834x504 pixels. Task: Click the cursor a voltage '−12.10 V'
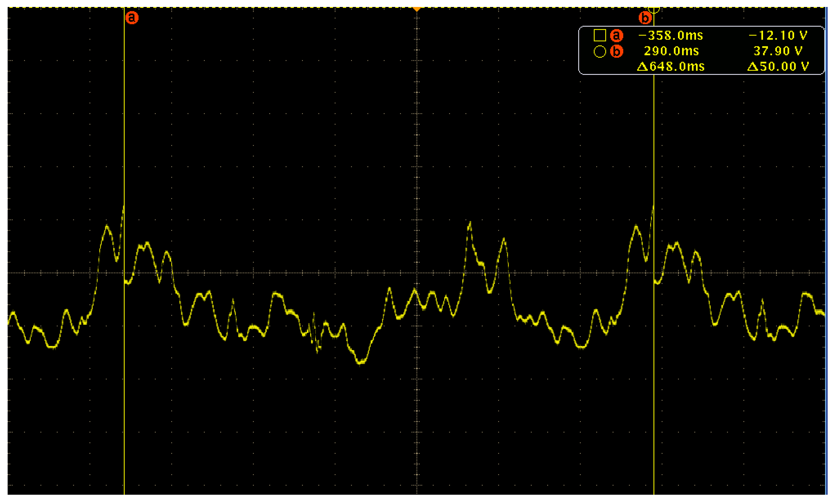point(778,35)
